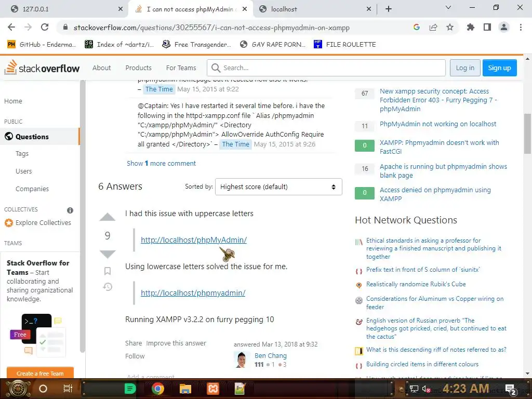Open the steampunk Start button
Viewport: 532px width, 399px height.
click(x=18, y=389)
